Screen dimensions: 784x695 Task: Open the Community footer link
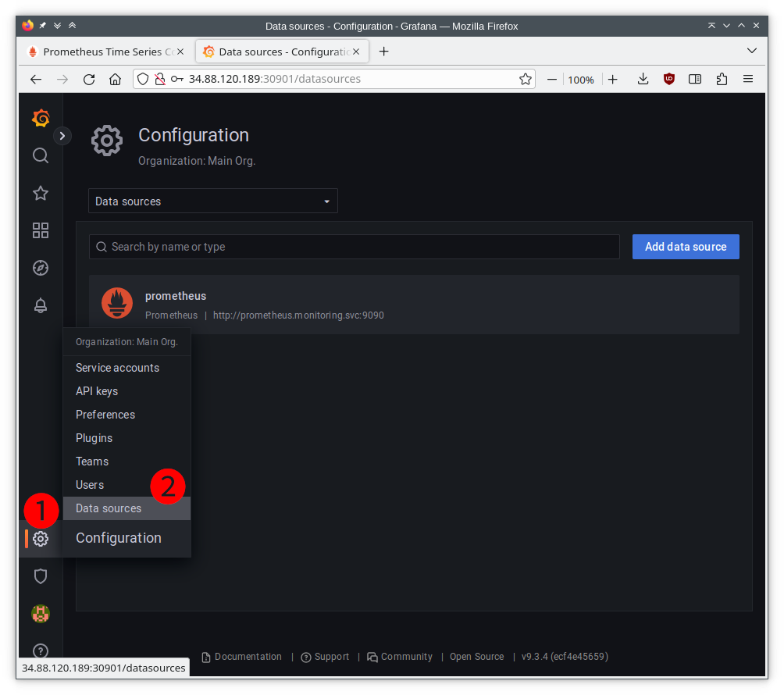click(x=400, y=657)
